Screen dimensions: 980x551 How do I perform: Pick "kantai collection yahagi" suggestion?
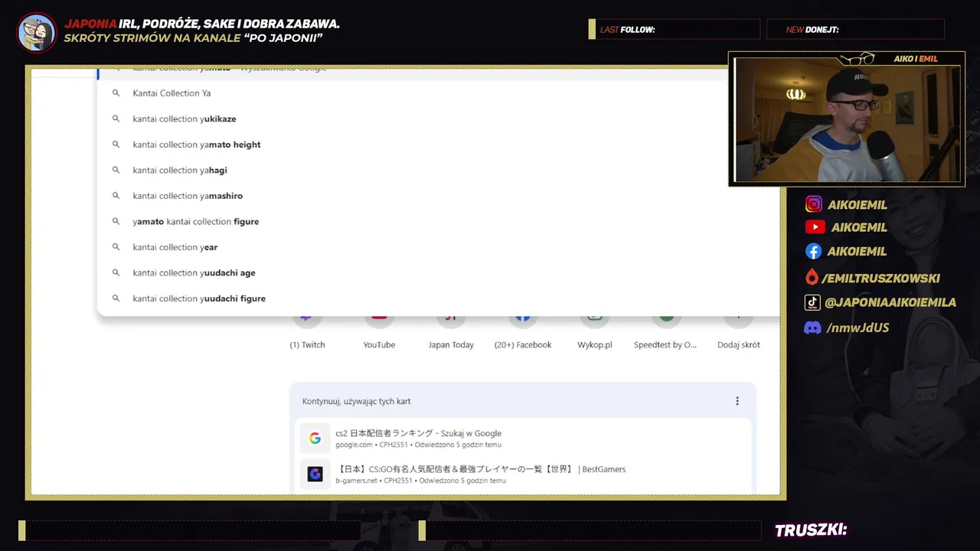439,170
